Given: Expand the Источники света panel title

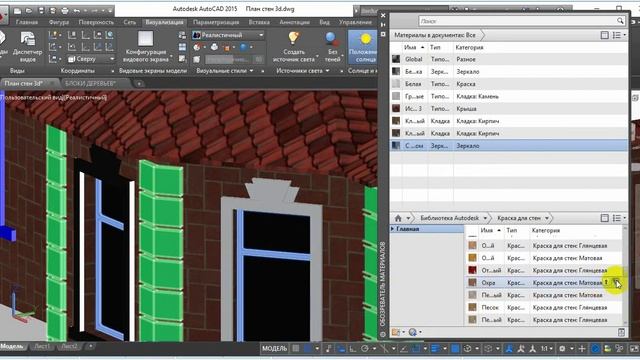Looking at the screenshot, I should [302, 71].
